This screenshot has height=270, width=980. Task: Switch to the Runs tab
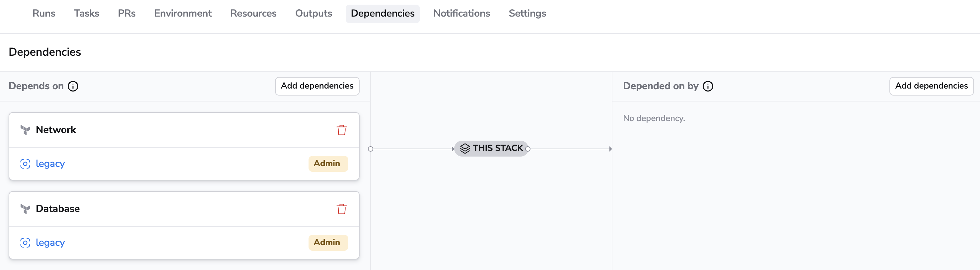pos(44,13)
